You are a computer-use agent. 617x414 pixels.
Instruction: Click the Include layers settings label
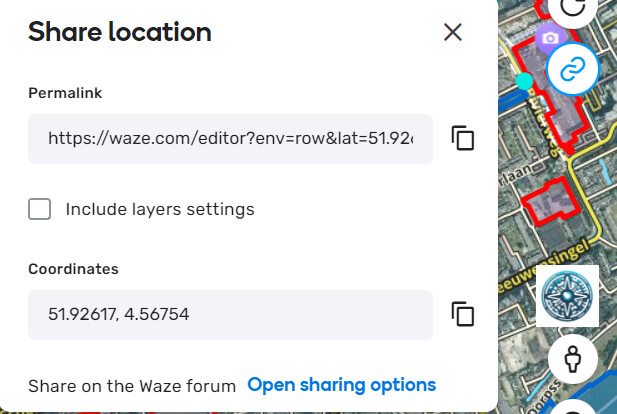[x=160, y=209]
